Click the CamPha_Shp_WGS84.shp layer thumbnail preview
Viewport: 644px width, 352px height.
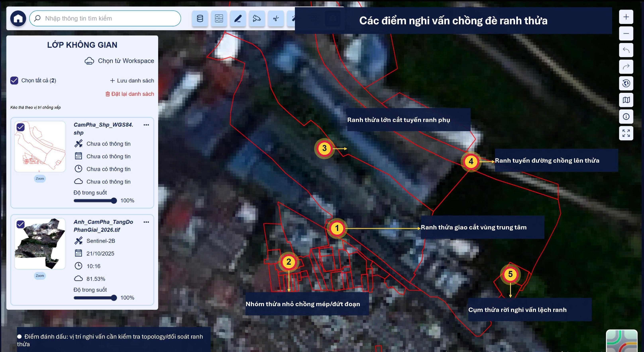coord(40,147)
